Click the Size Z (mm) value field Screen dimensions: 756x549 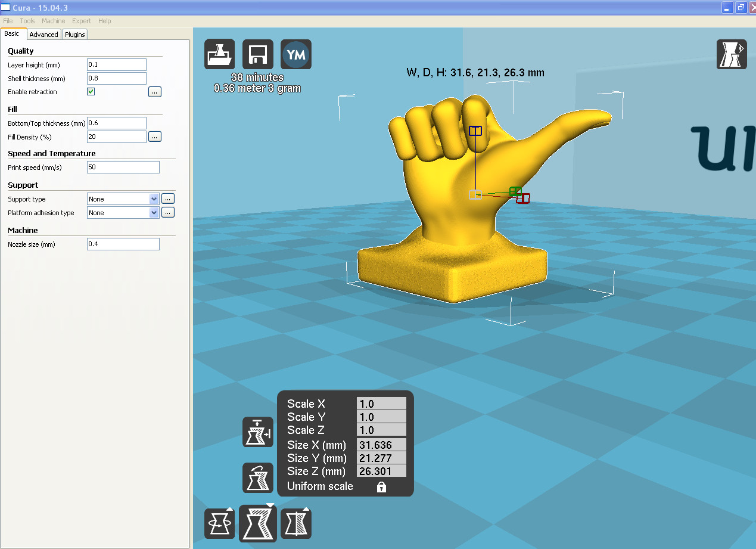click(x=381, y=471)
